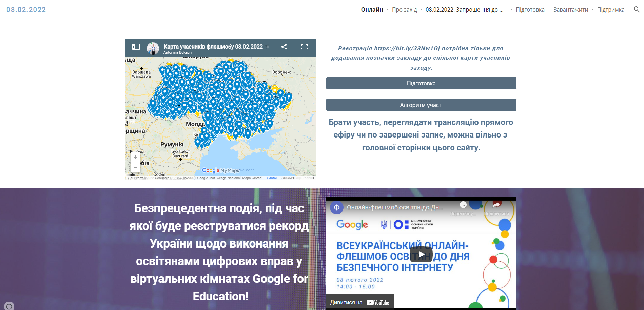Click the video Share arrow icon
Screen dimensions: 644x310
[x=496, y=204]
